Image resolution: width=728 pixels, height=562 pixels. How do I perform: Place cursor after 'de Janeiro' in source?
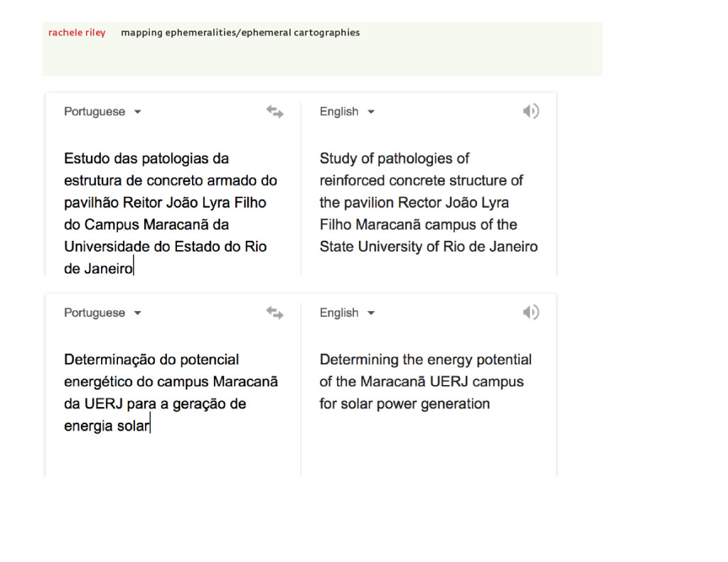click(134, 269)
